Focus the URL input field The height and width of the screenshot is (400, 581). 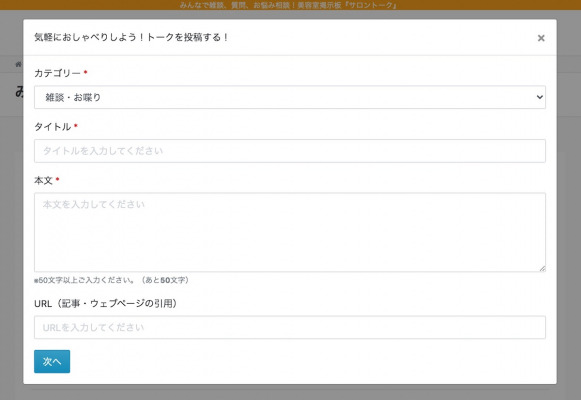point(290,327)
